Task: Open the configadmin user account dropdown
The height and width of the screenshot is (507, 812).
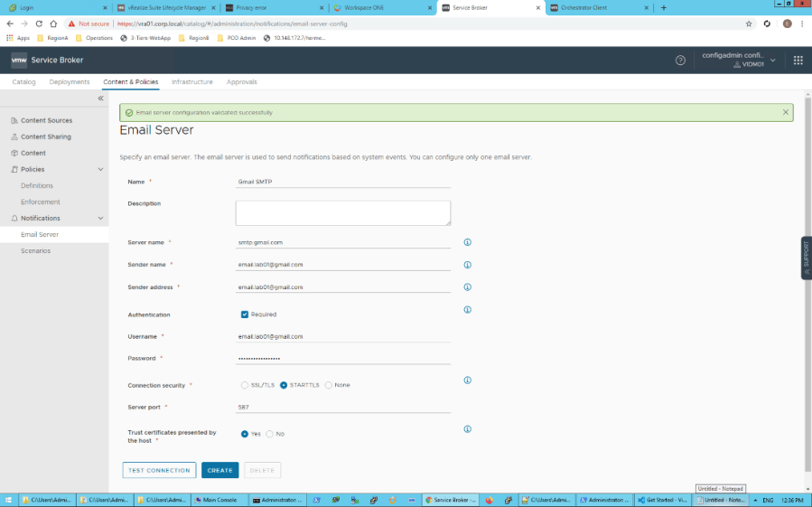Action: 739,60
